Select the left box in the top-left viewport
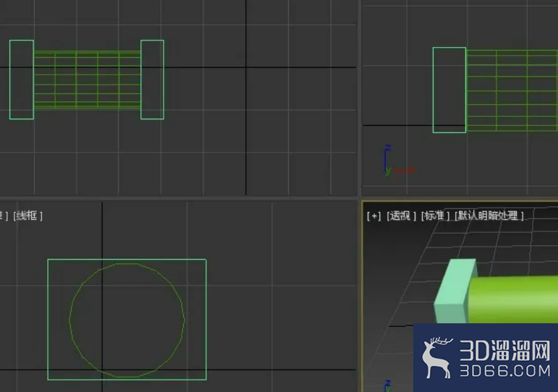 (22, 80)
